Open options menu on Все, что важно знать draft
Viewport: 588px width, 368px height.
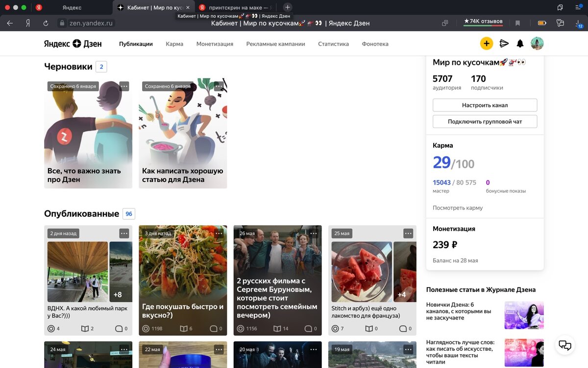click(124, 86)
